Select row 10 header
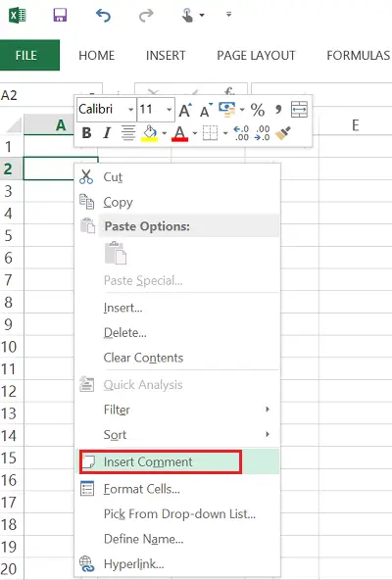 tap(10, 347)
